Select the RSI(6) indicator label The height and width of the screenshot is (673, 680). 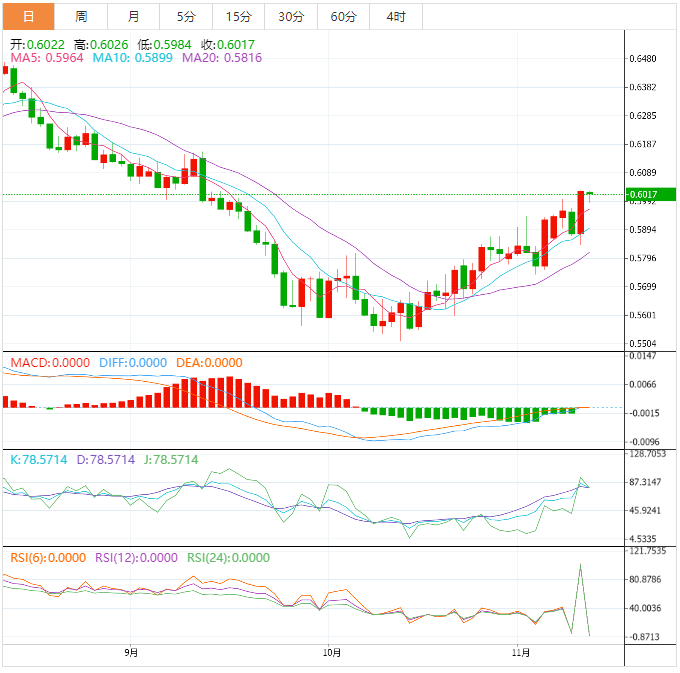tap(47, 558)
